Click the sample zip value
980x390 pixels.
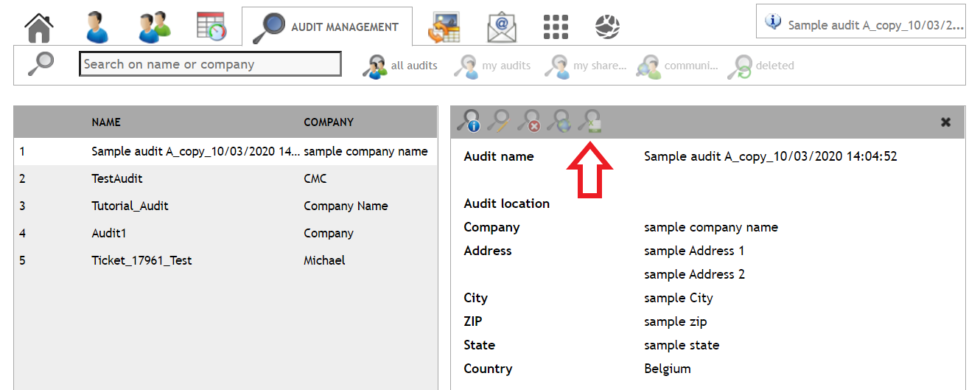[676, 321]
